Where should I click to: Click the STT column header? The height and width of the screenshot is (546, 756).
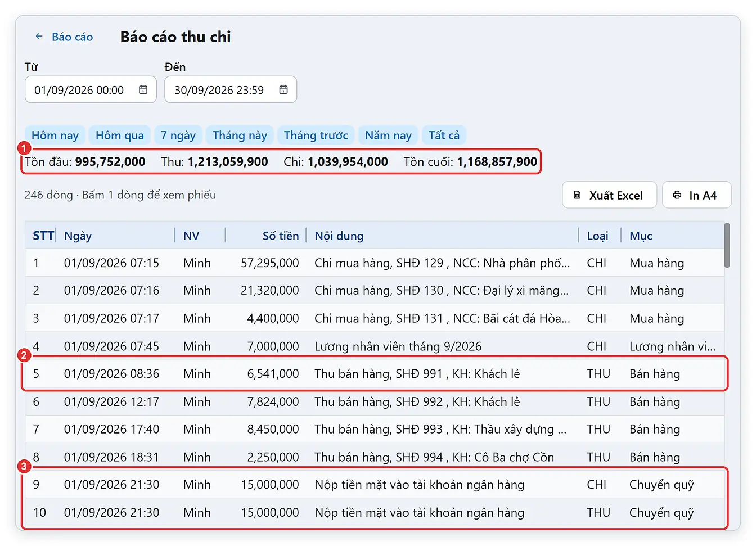[43, 236]
